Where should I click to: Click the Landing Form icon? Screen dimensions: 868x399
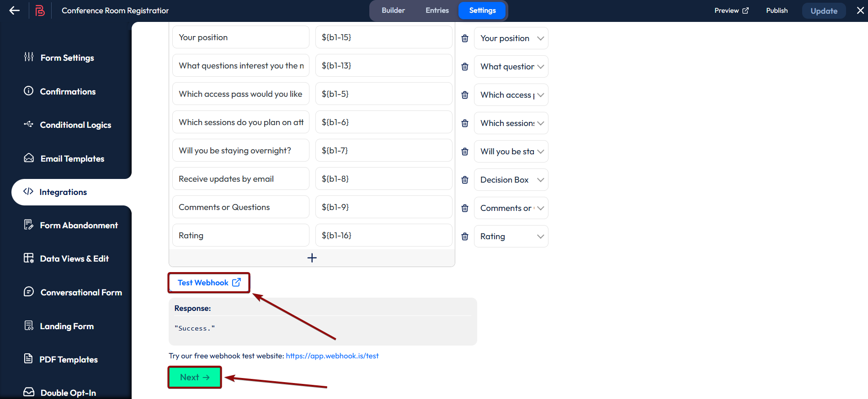[29, 325]
